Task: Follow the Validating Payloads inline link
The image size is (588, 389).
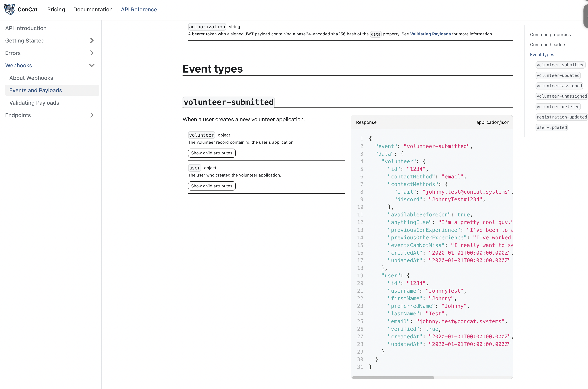Action: 430,34
